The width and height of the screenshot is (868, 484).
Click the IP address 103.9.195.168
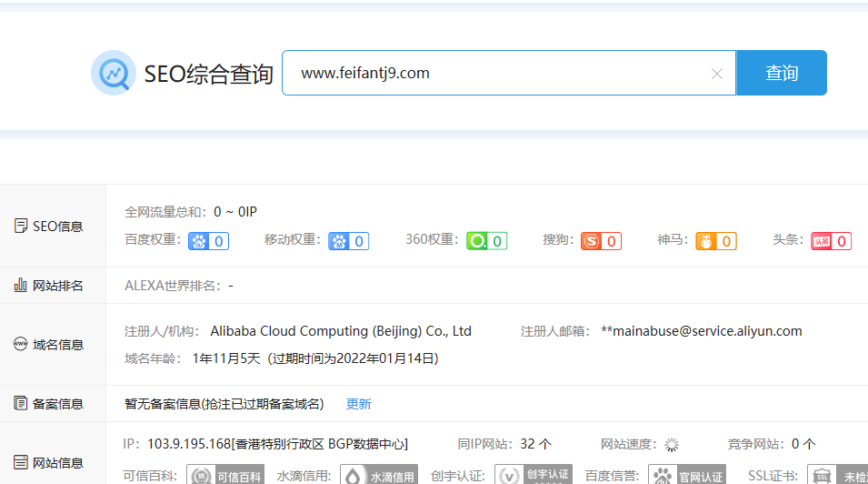[x=189, y=444]
